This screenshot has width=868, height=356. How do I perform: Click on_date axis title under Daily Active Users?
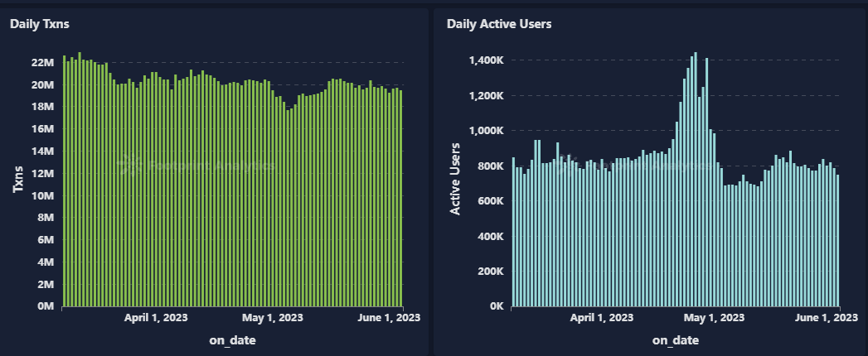pos(676,340)
